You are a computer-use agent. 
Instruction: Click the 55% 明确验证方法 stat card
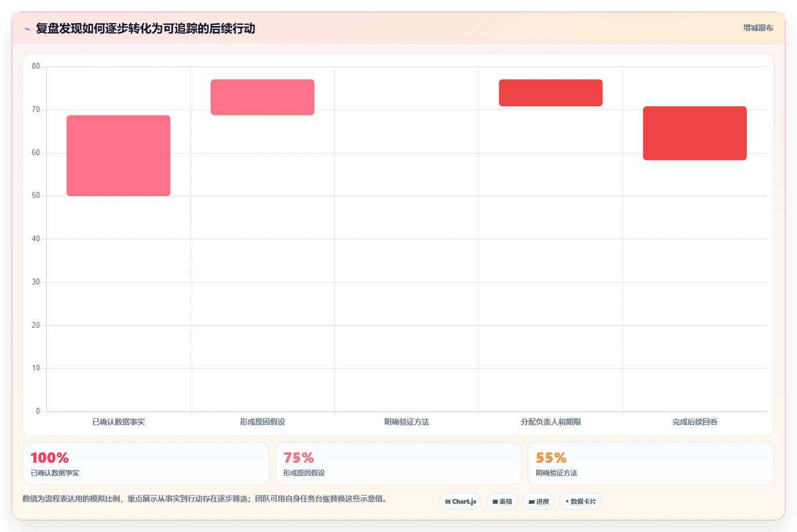pos(651,463)
